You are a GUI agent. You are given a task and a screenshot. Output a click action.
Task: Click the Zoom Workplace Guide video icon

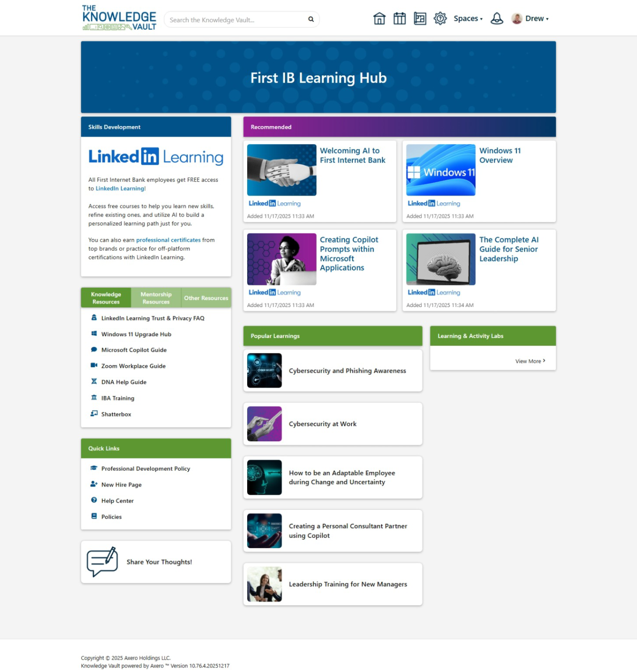pyautogui.click(x=94, y=365)
